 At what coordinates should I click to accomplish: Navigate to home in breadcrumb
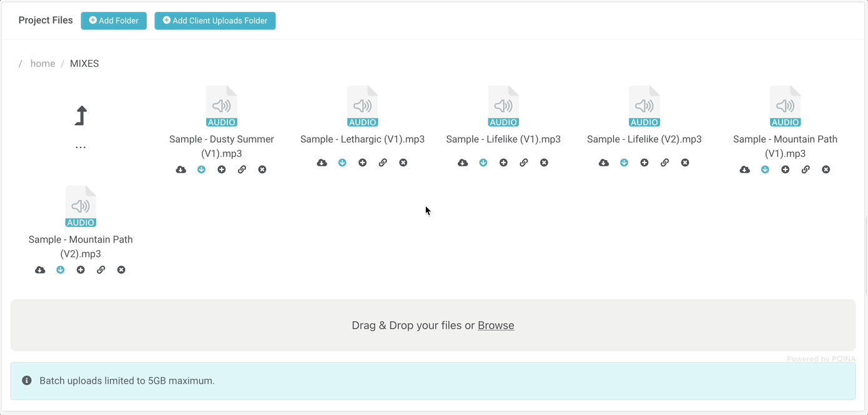pos(42,64)
